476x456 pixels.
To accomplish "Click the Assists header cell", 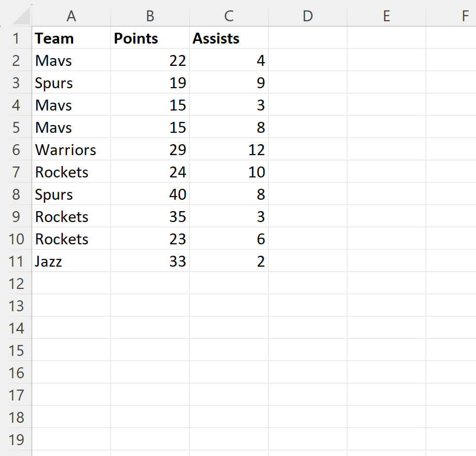I will pyautogui.click(x=229, y=38).
